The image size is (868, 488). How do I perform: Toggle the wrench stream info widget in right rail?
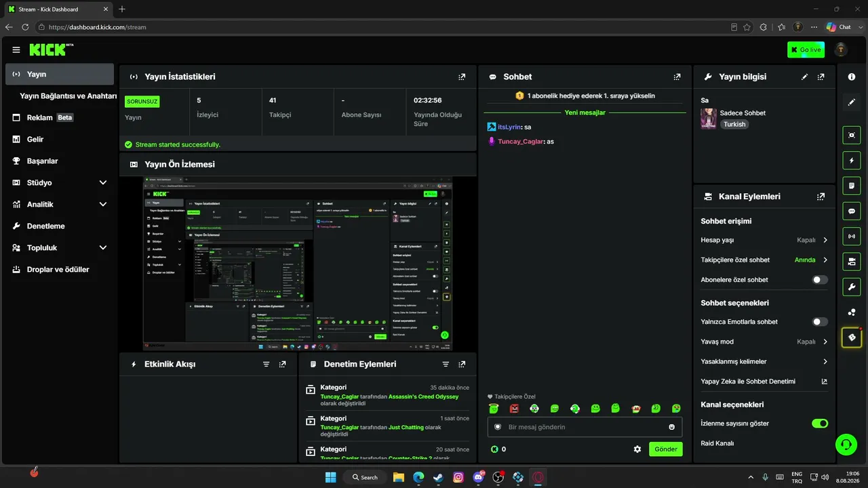(x=852, y=286)
